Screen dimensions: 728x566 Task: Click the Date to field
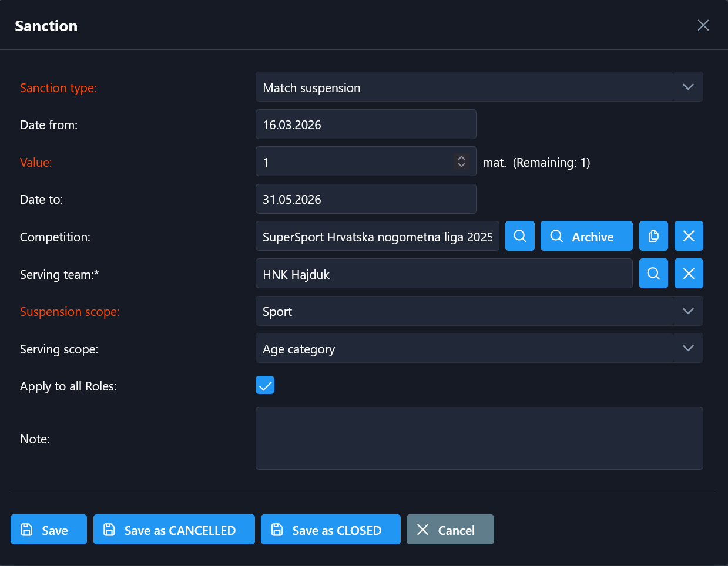tap(365, 199)
